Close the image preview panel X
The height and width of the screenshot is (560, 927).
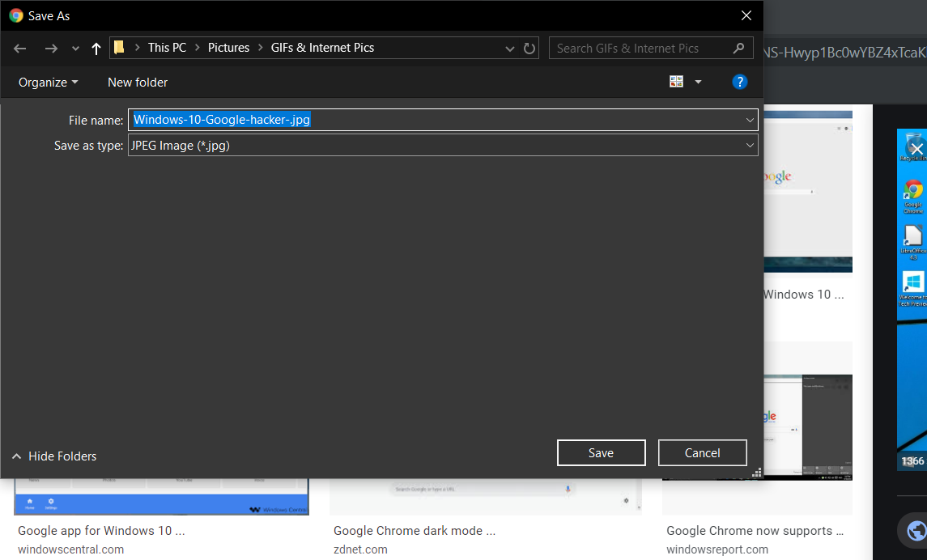916,149
